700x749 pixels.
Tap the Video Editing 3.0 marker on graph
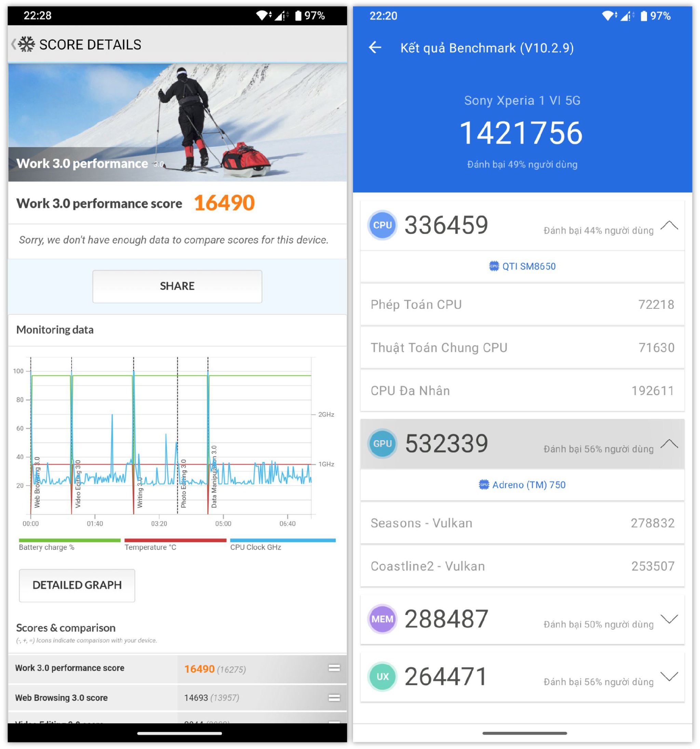tap(78, 484)
